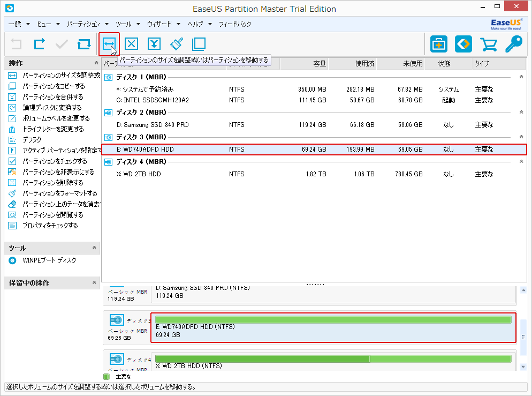
Task: Click the Apply checkmark icon
Action: (62, 44)
